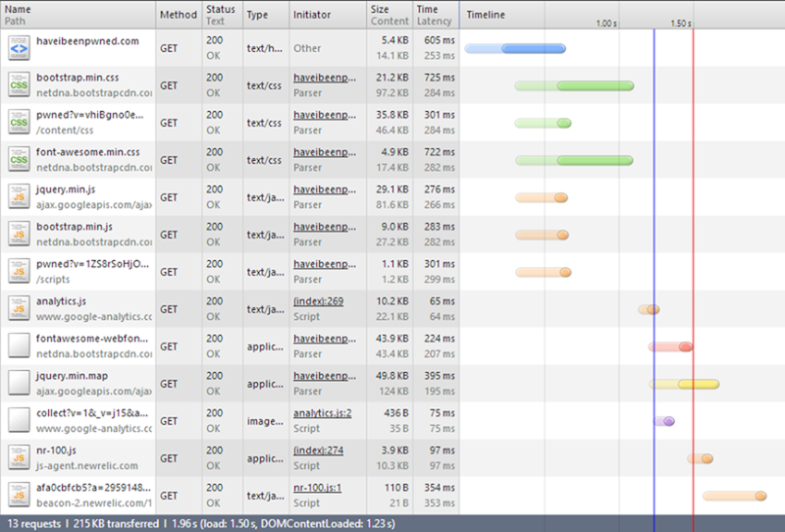Click the 725 ms time value
This screenshot has width=785, height=532.
pos(440,78)
